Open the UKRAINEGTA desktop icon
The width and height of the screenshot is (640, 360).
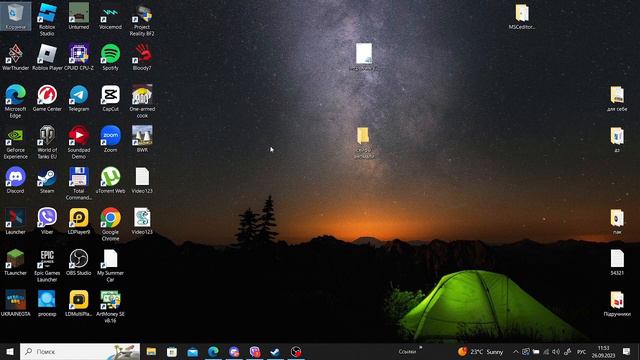coord(16,303)
